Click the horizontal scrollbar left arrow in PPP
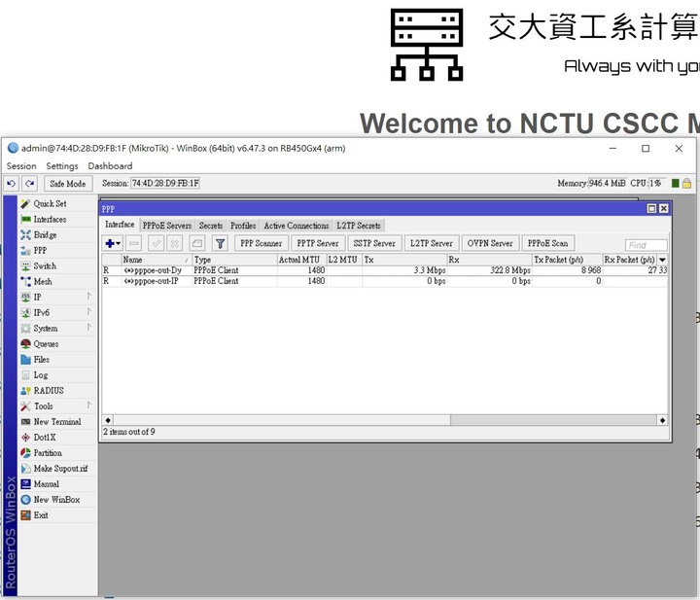Image resolution: width=700 pixels, height=600 pixels. tap(108, 420)
